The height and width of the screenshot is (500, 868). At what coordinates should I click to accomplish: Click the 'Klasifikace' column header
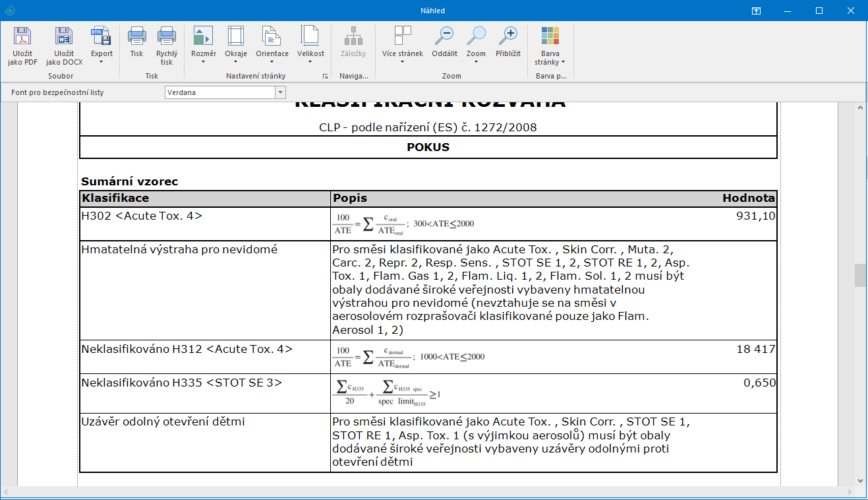(205, 199)
